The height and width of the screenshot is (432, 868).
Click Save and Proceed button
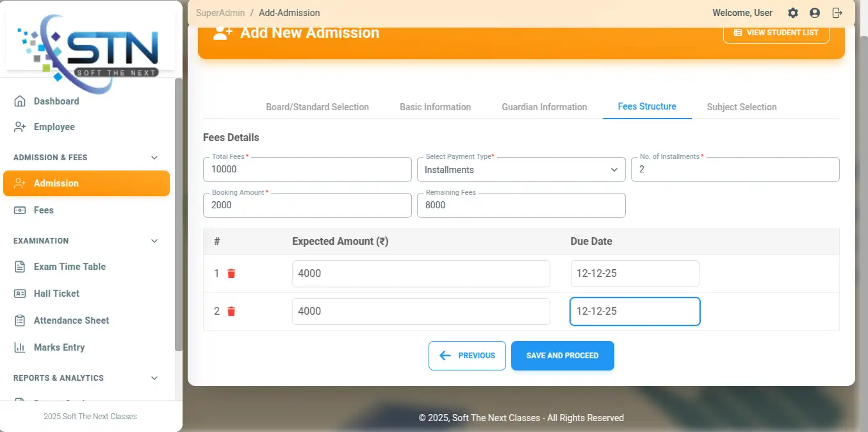562,356
